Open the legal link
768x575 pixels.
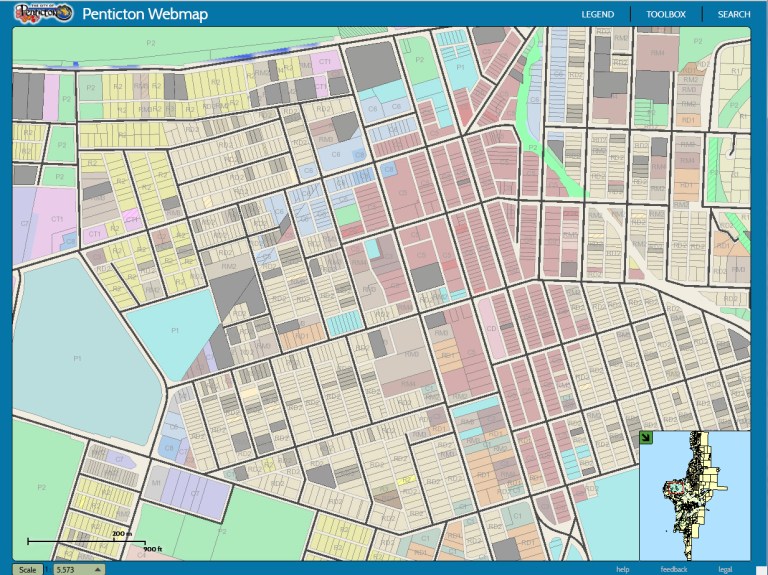click(x=725, y=569)
